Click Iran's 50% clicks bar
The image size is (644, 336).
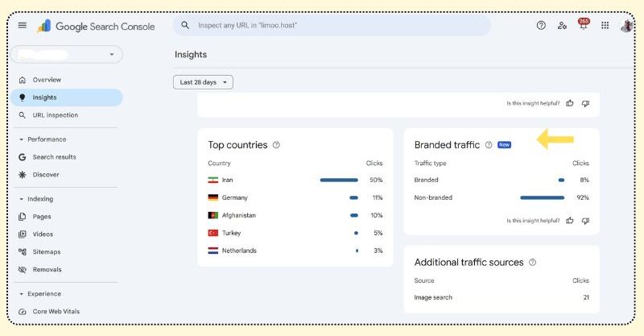(x=339, y=180)
